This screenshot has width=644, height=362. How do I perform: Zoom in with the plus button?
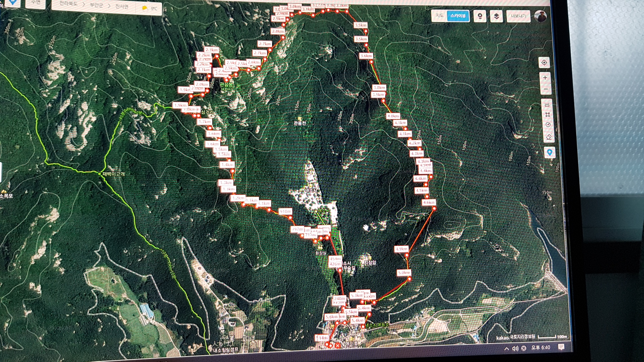click(x=545, y=78)
